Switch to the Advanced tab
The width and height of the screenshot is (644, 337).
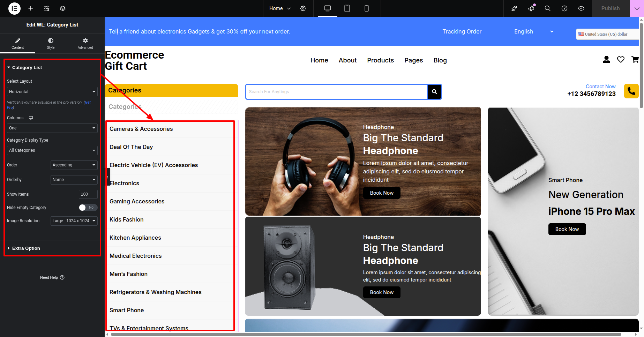(85, 44)
